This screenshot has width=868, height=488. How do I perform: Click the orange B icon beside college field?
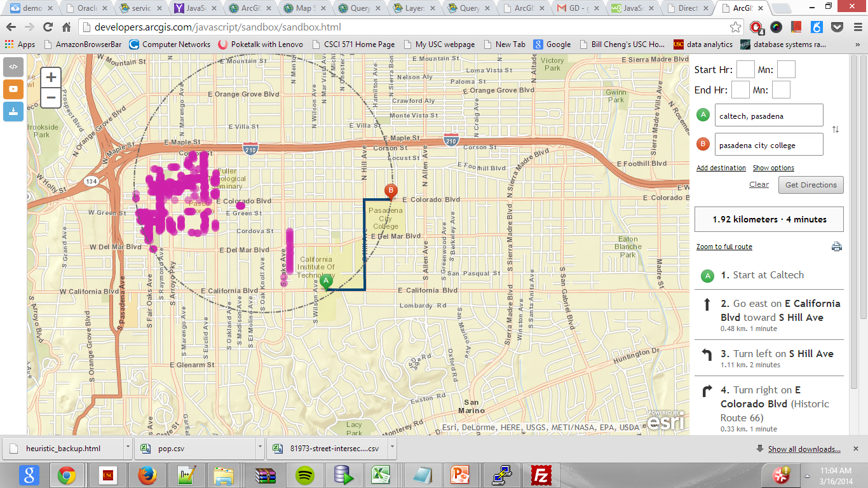[703, 144]
